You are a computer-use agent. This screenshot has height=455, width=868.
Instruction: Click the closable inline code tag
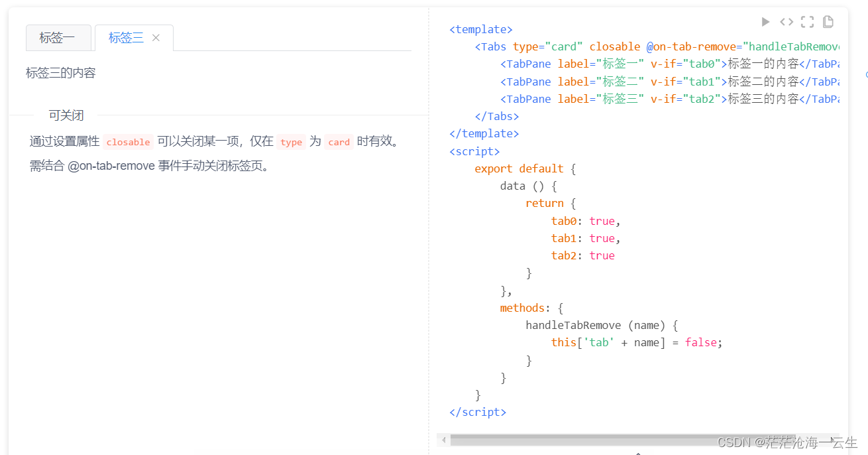[x=129, y=142]
